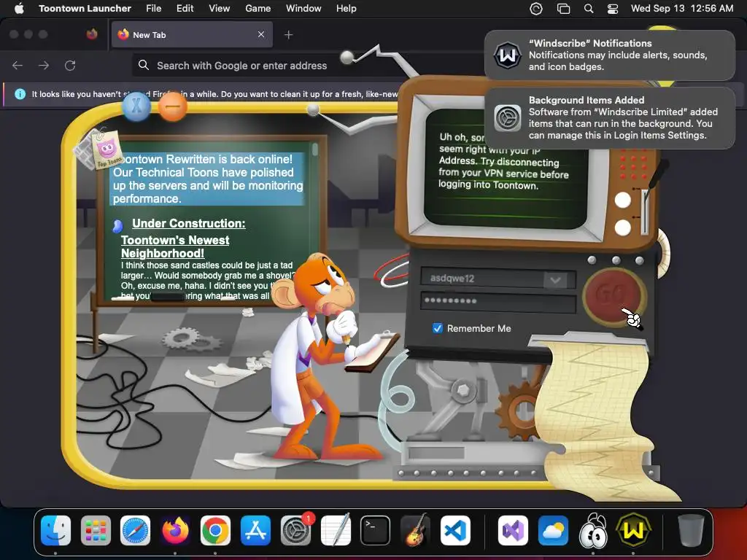The image size is (747, 560).
Task: Close the New Tab tab
Action: click(261, 34)
